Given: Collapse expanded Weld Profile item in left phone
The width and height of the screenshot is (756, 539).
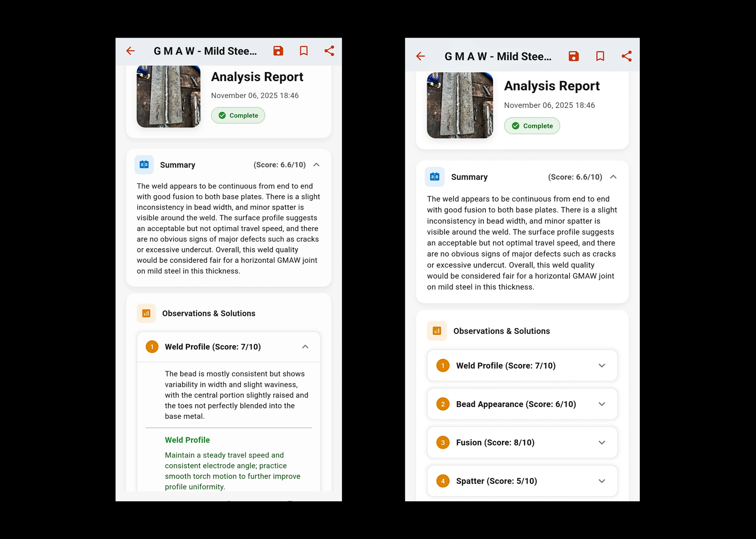Looking at the screenshot, I should coord(305,347).
